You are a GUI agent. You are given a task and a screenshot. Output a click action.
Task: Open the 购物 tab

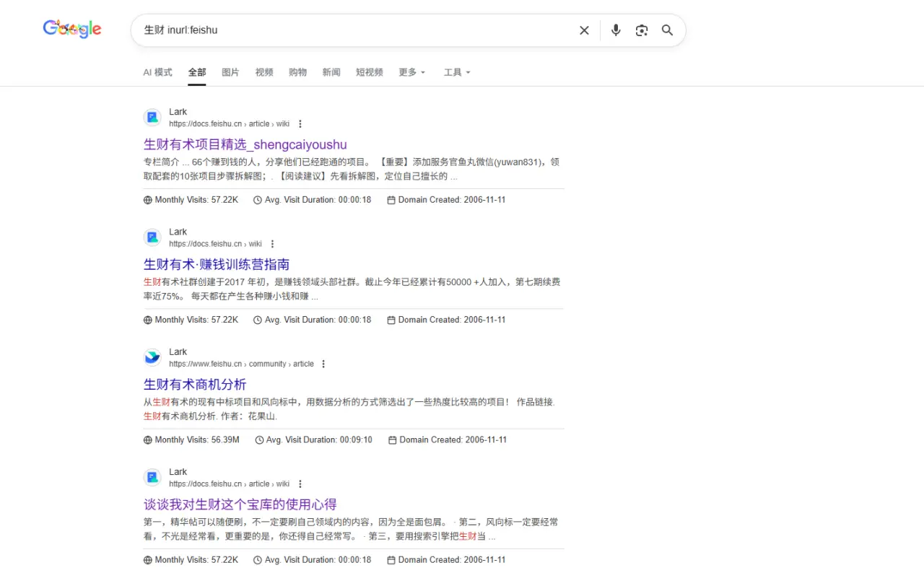point(297,72)
